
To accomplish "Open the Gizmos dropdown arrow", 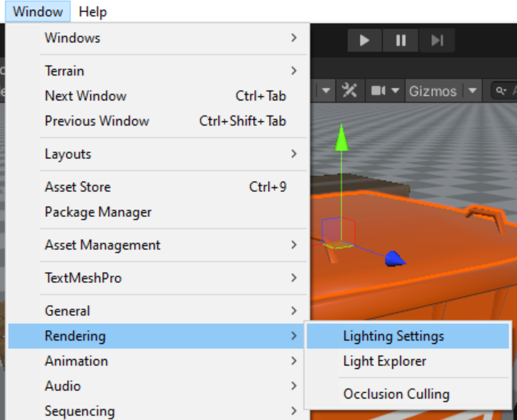I will coord(472,90).
